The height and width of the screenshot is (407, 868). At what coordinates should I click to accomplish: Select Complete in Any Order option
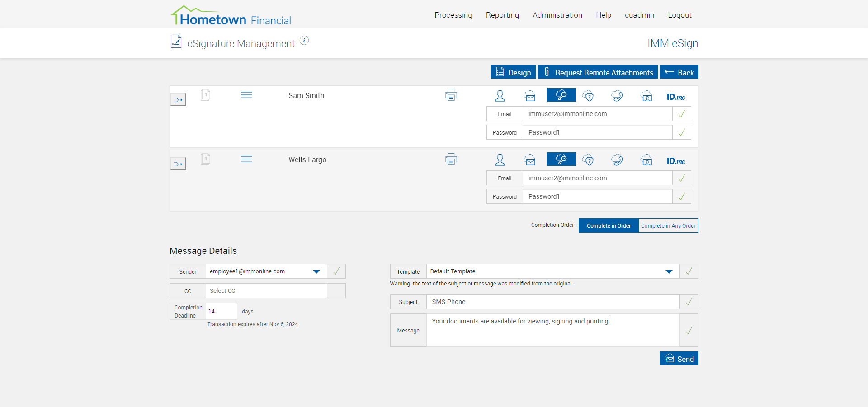pos(668,225)
